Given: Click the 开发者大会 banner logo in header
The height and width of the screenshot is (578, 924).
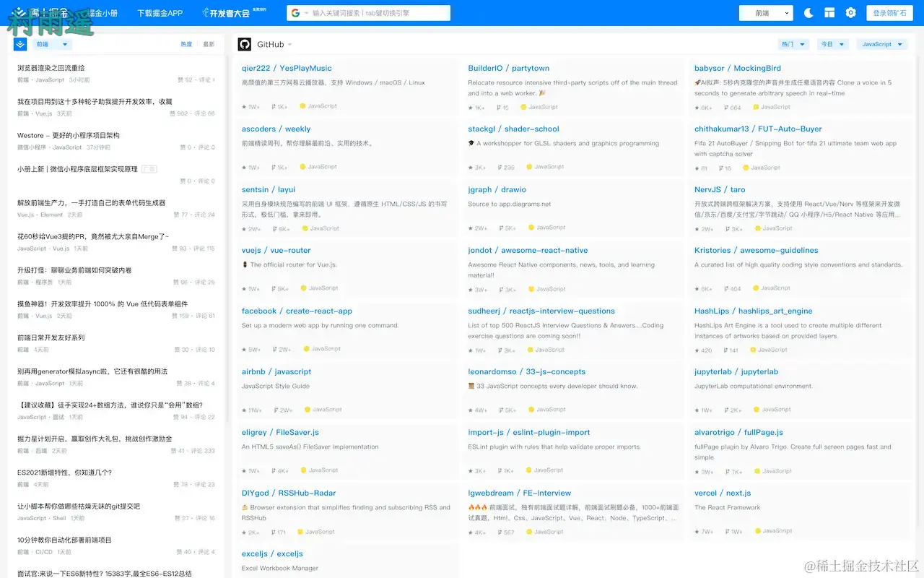Looking at the screenshot, I should [226, 13].
